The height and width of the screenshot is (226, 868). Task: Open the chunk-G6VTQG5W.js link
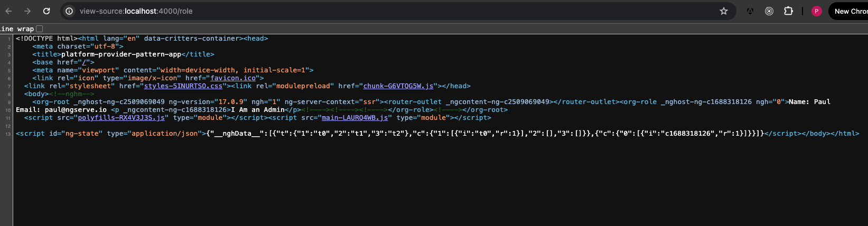pyautogui.click(x=398, y=86)
